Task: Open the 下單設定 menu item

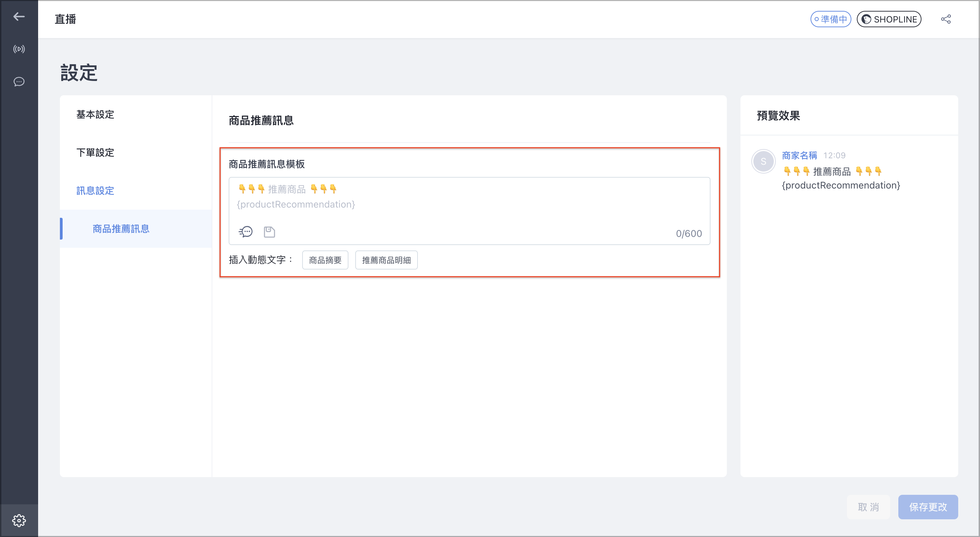Action: click(95, 152)
